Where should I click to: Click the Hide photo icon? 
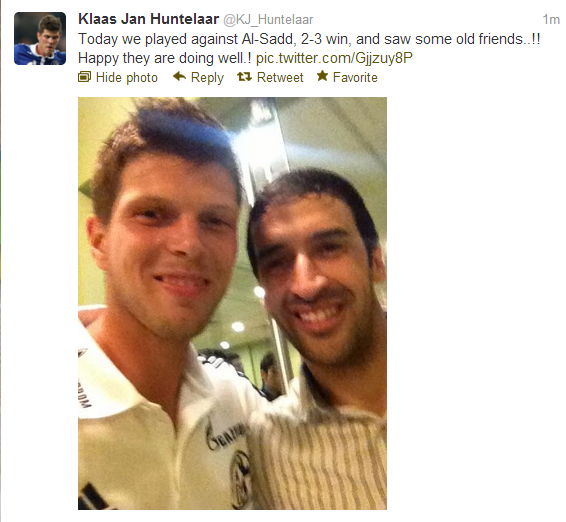[84, 77]
